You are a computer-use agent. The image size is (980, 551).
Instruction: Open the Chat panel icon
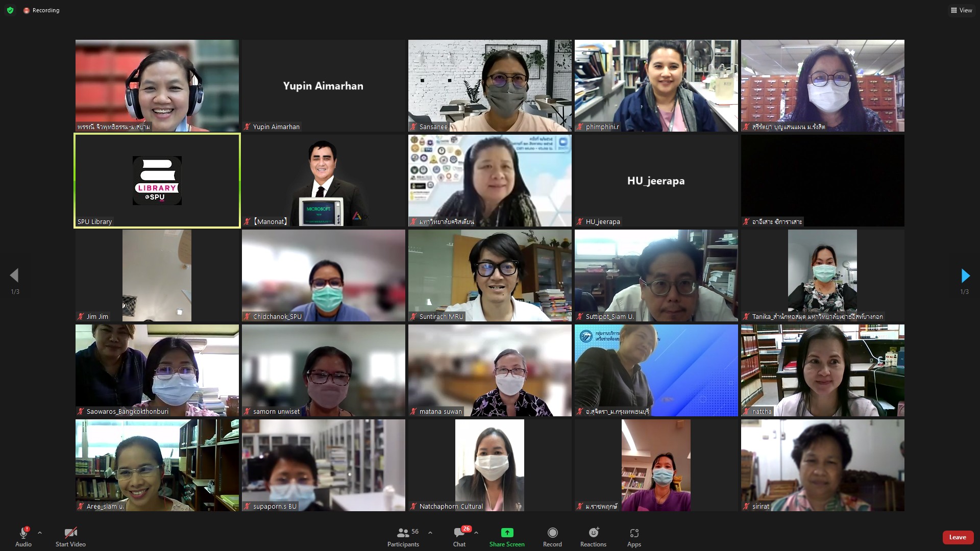coord(459,533)
